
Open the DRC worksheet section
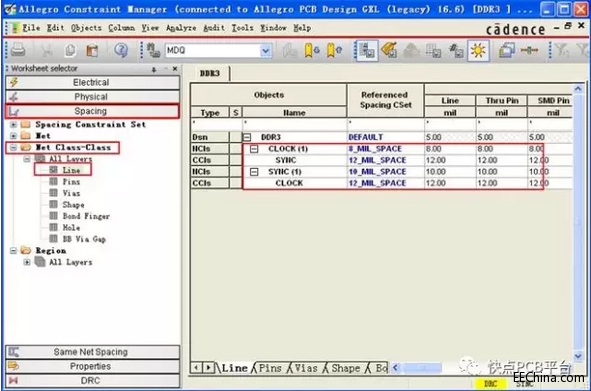click(x=92, y=380)
